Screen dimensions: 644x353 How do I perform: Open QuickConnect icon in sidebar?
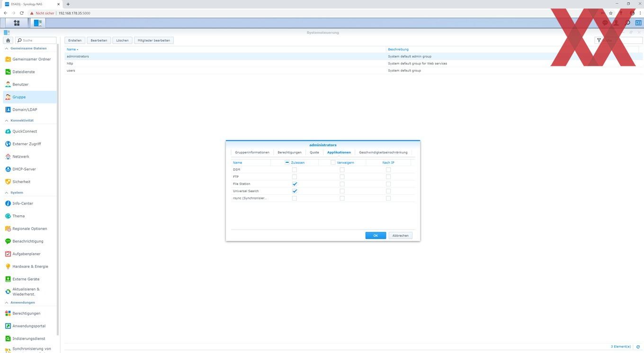pyautogui.click(x=8, y=131)
